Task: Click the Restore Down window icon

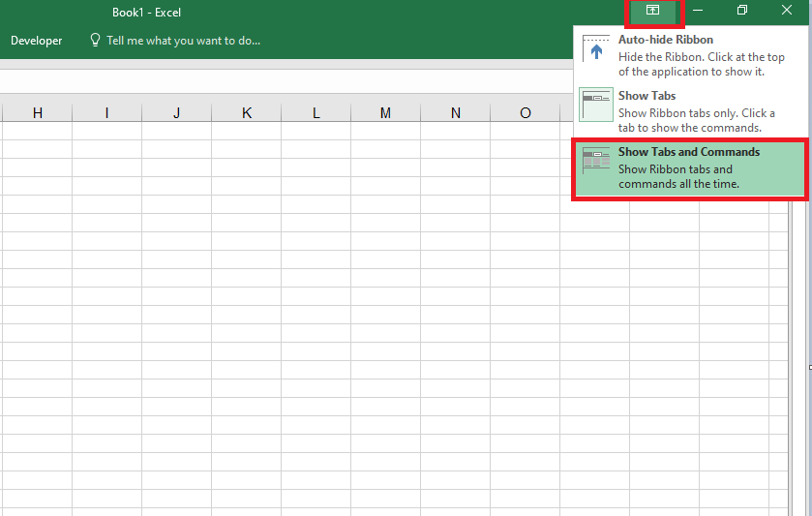Action: click(x=742, y=11)
